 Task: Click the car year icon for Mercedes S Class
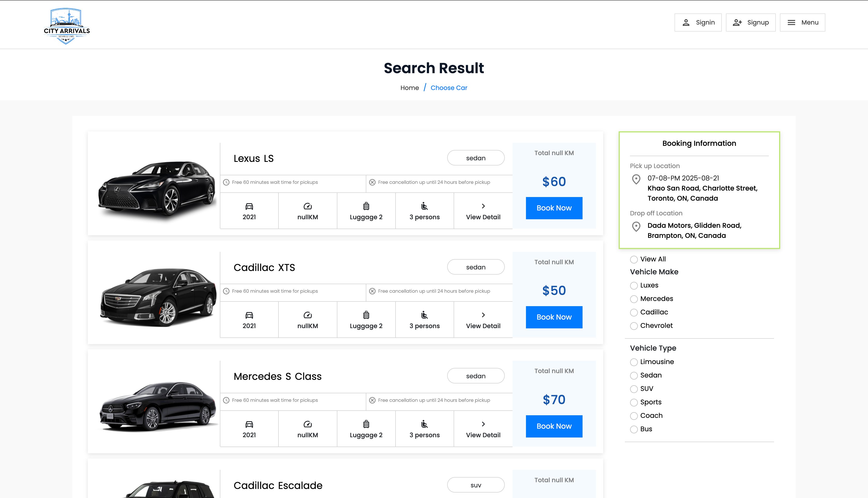pos(249,424)
